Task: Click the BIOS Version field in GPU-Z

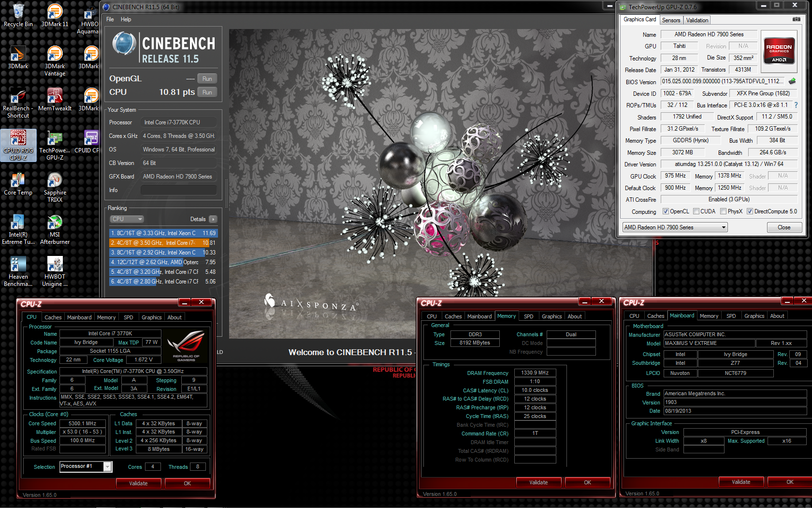Action: tap(724, 81)
